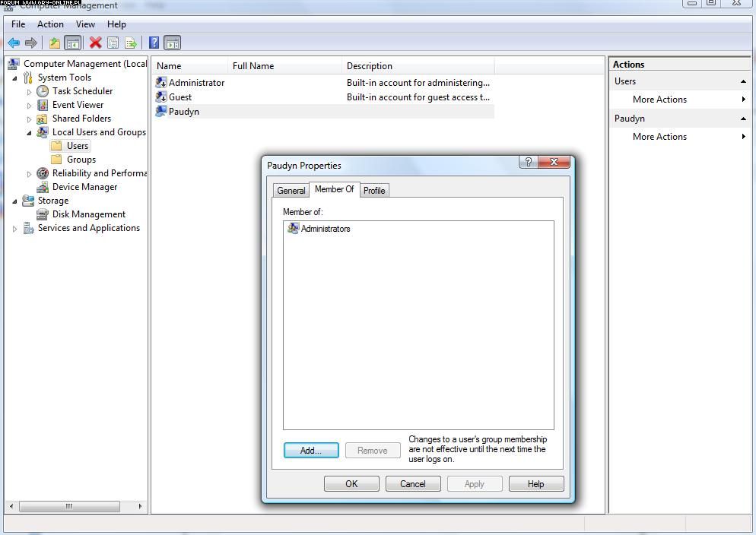Switch to the General tab
The image size is (756, 535).
291,191
